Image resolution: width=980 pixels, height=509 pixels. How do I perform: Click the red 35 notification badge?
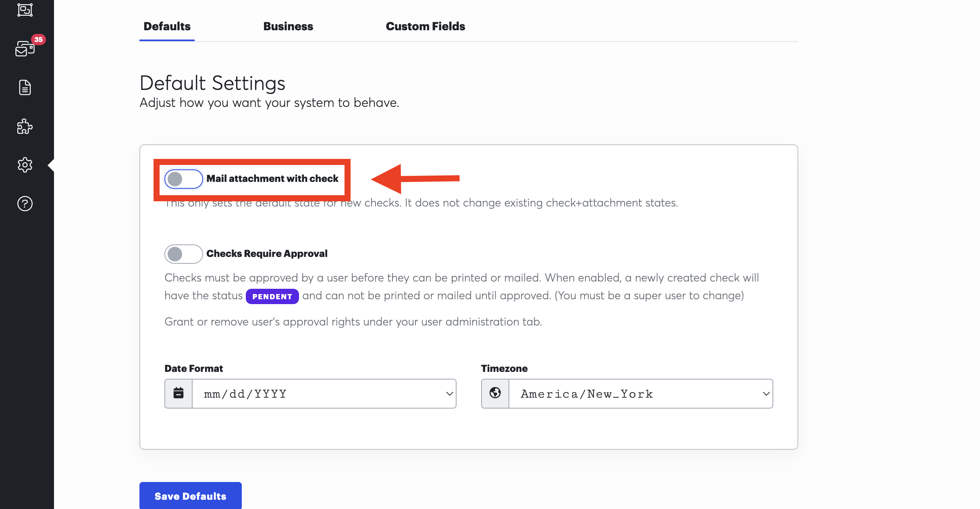click(x=38, y=39)
